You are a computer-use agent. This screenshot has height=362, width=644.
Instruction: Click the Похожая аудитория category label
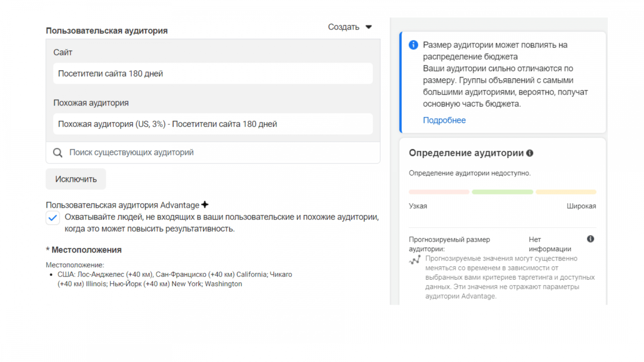(91, 103)
